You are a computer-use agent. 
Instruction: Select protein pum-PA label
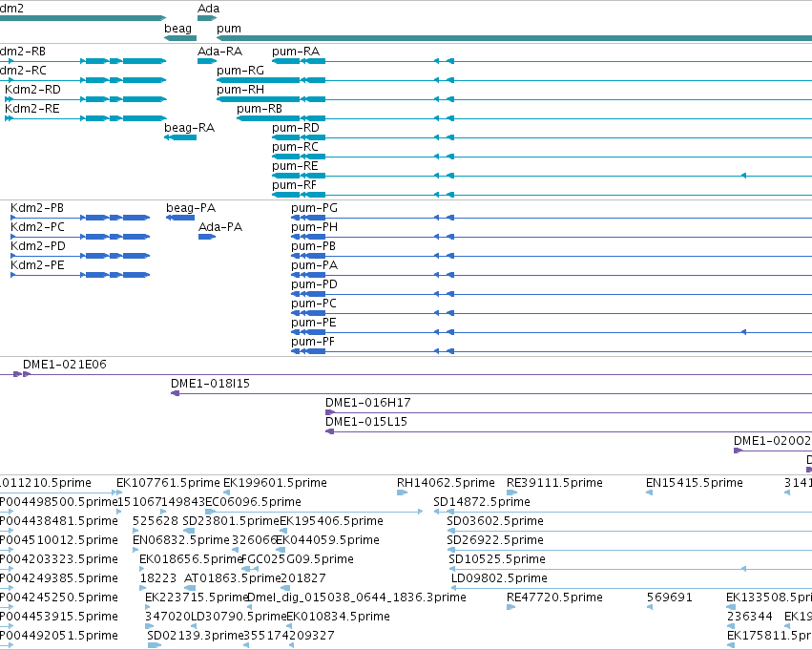pyautogui.click(x=314, y=266)
